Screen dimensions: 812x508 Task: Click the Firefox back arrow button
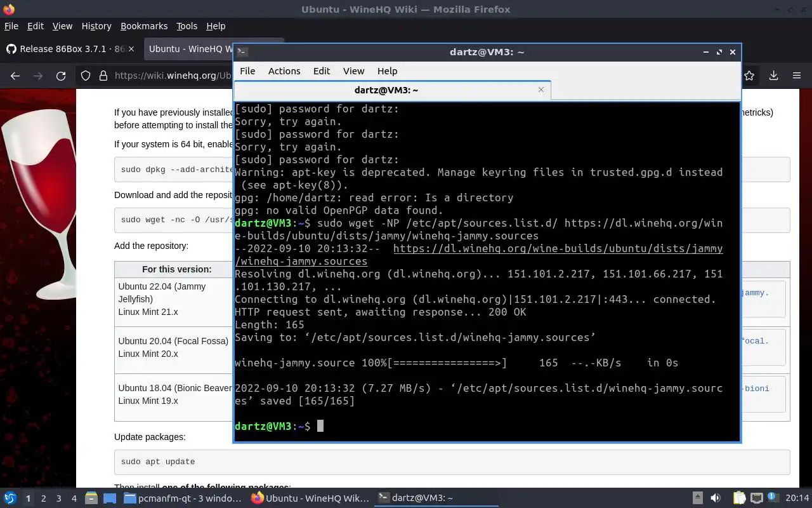click(15, 76)
